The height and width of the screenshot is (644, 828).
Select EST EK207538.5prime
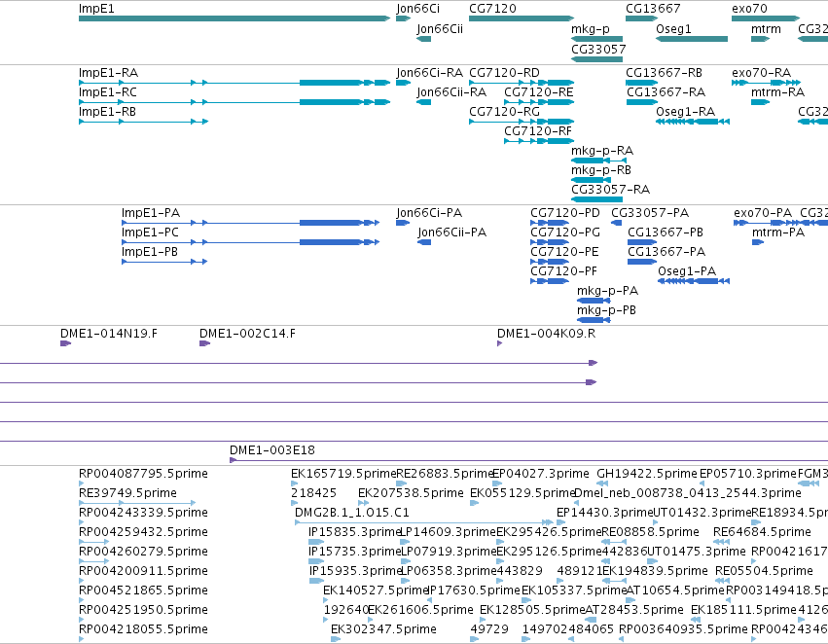(361, 503)
